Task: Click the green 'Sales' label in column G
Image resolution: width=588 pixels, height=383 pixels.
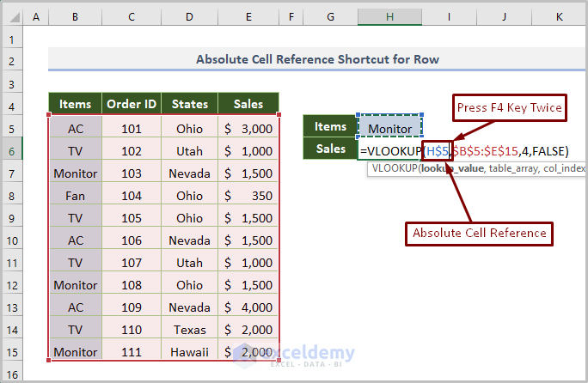Action: tap(330, 149)
